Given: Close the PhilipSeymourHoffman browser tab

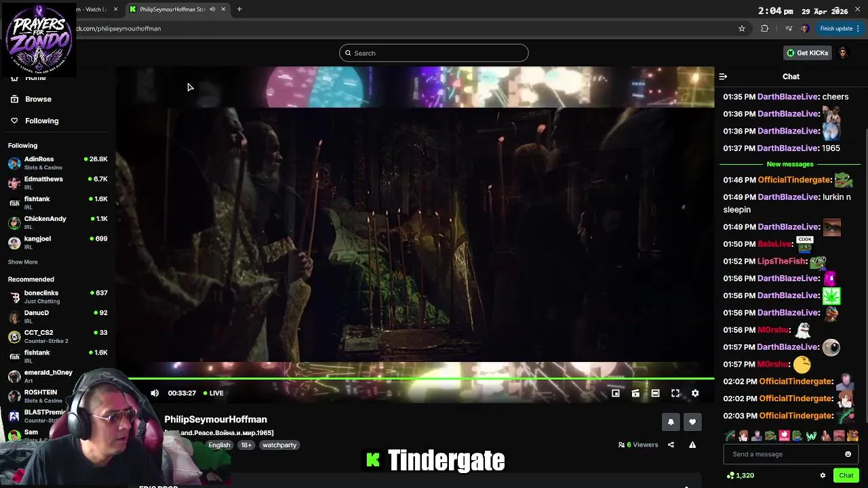Looking at the screenshot, I should tap(223, 9).
